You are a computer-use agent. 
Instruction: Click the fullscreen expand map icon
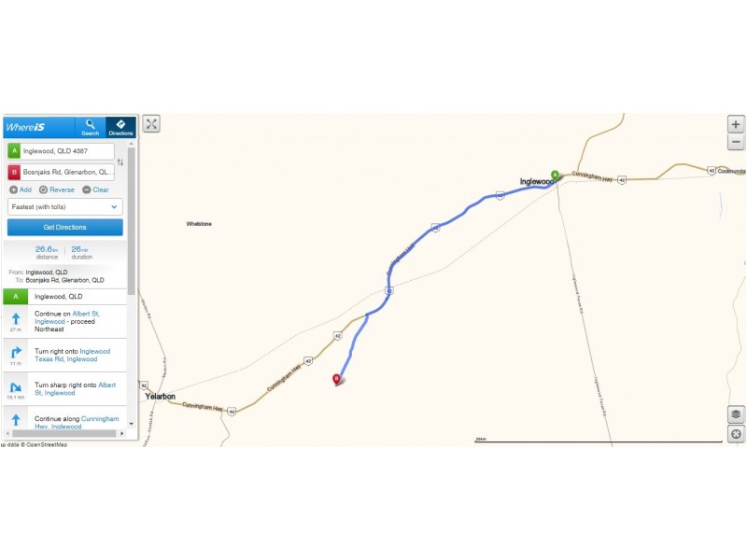point(151,124)
